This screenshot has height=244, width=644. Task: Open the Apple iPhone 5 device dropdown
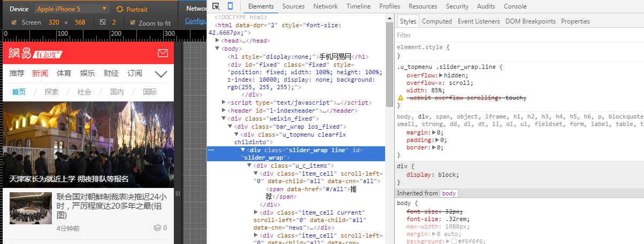tap(72, 9)
